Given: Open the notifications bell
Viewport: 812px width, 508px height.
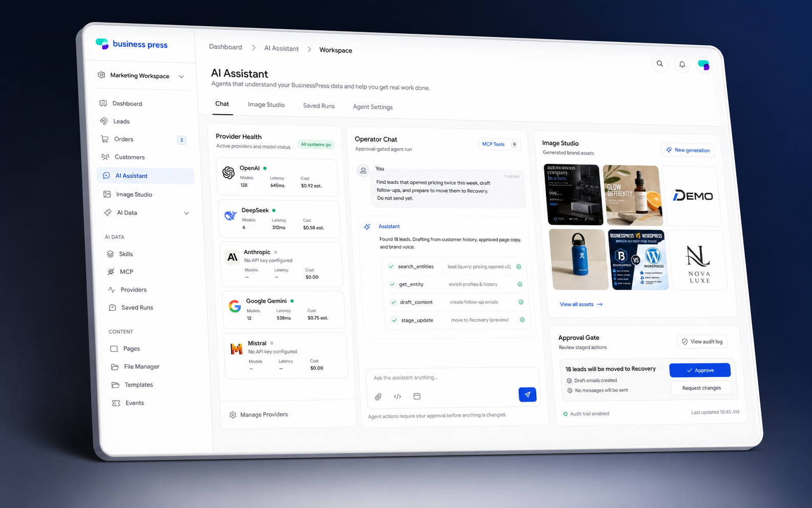Looking at the screenshot, I should click(x=682, y=65).
